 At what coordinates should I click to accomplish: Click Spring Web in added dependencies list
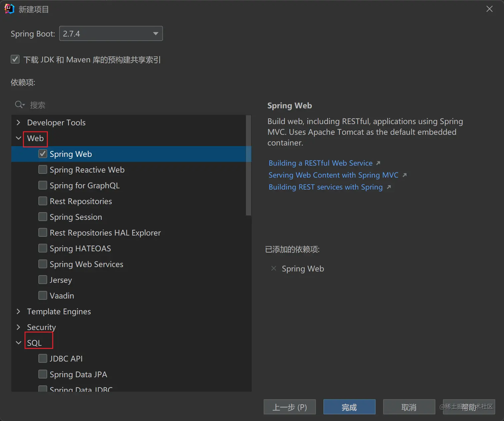tap(303, 269)
